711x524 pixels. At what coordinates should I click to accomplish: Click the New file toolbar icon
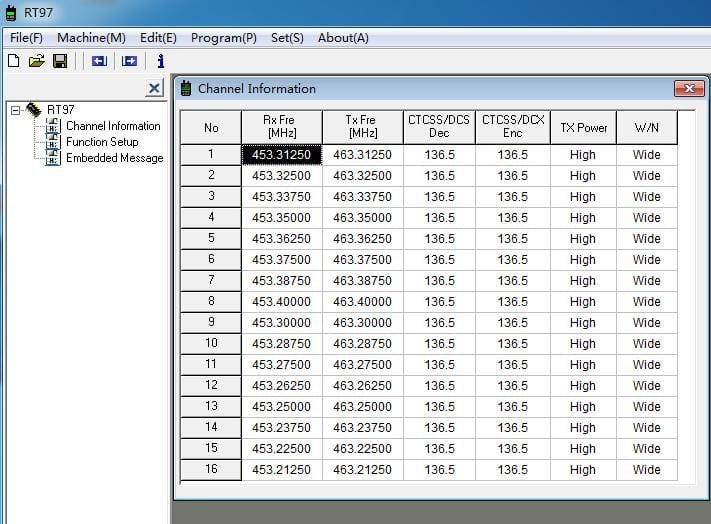click(13, 61)
